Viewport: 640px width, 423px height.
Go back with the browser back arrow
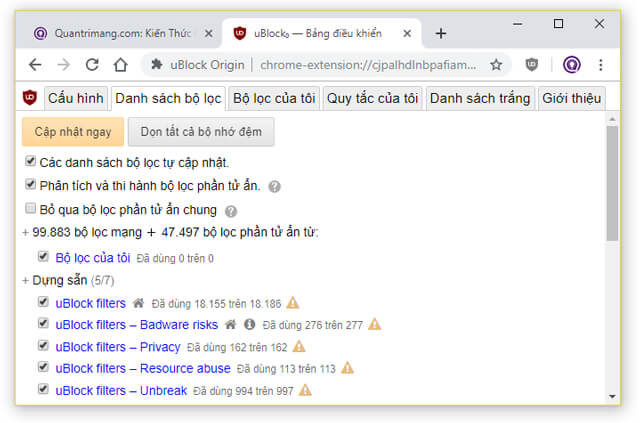(35, 65)
